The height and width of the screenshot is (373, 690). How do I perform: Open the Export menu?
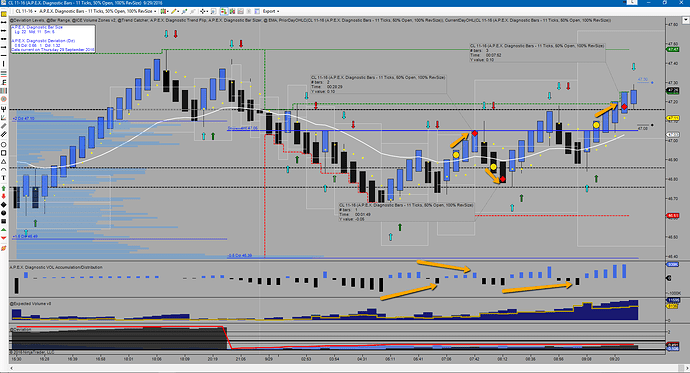click(271, 11)
